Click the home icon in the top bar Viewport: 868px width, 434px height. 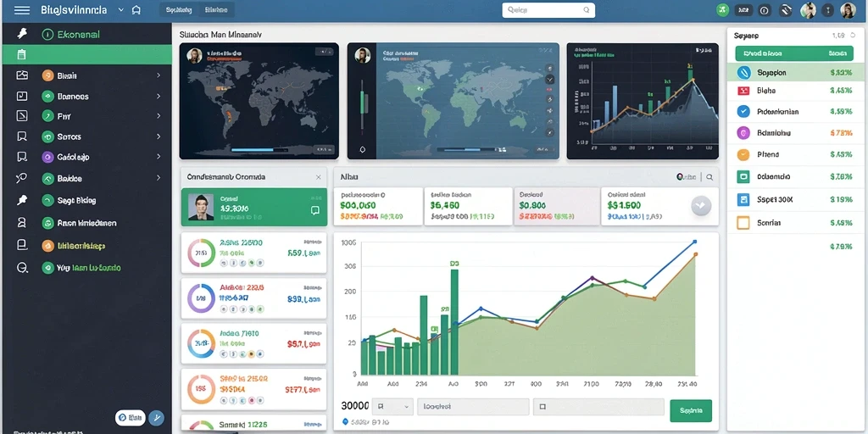136,10
